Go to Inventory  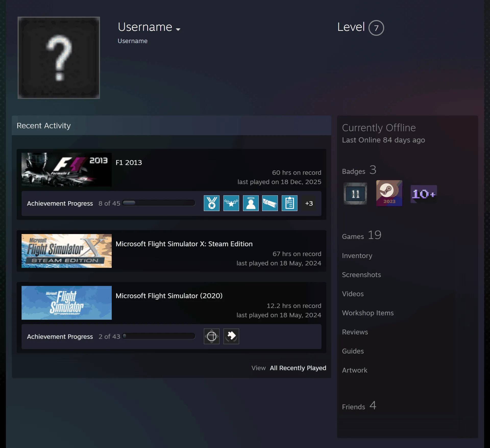[x=357, y=255]
